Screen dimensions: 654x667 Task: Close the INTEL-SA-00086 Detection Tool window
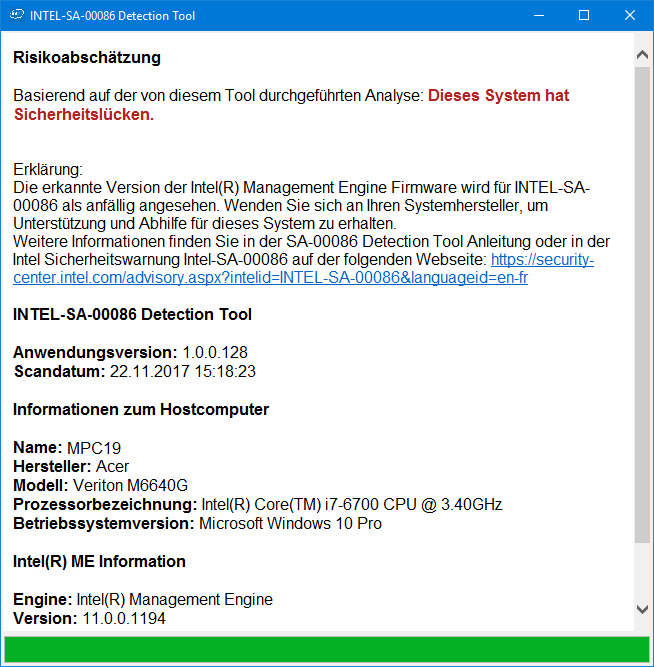(630, 15)
